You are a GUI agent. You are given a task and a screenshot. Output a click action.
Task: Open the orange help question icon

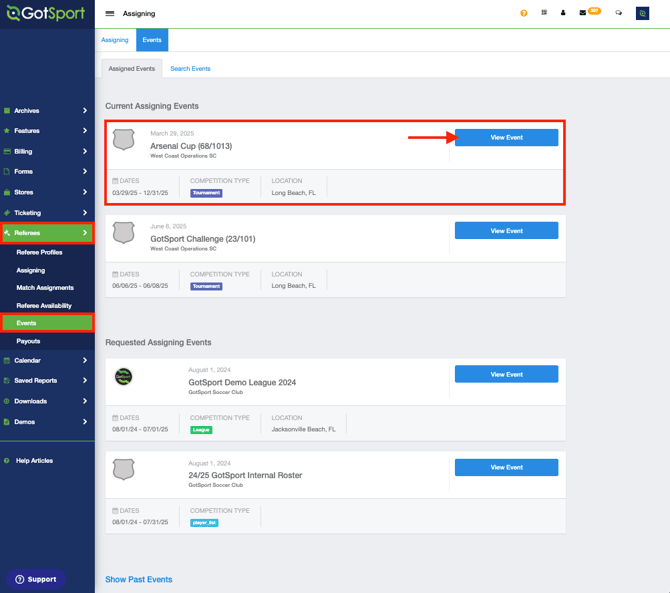523,13
